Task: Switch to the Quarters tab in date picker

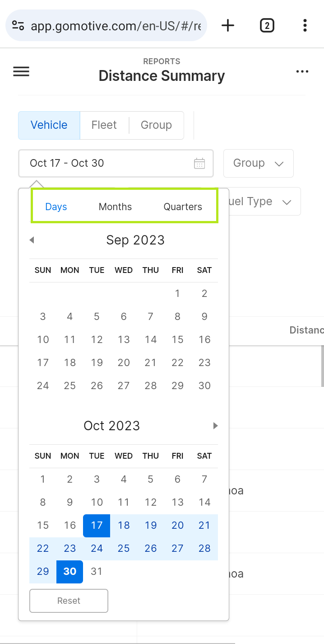Action: click(183, 207)
